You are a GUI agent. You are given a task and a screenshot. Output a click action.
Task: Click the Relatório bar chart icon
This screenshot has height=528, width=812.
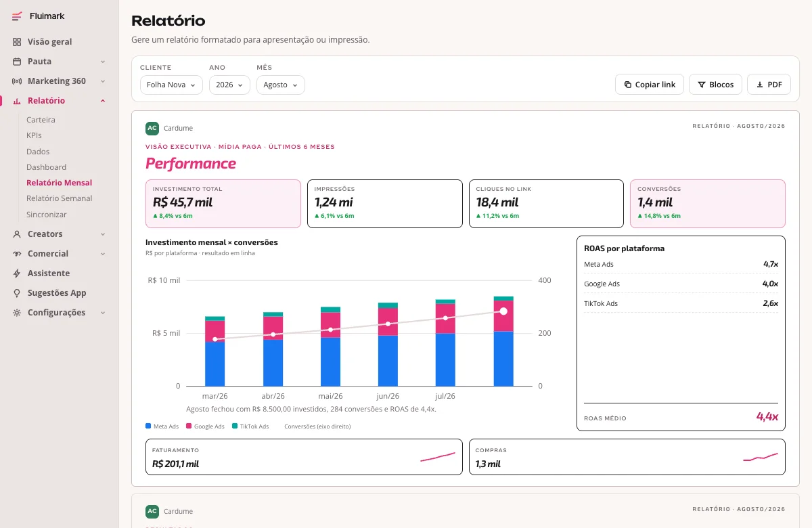pyautogui.click(x=17, y=101)
